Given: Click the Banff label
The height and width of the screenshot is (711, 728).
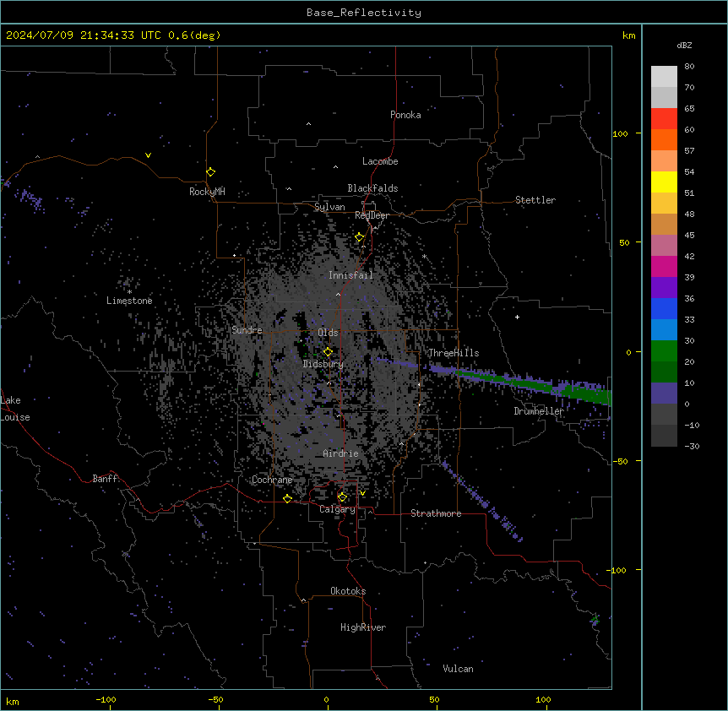Looking at the screenshot, I should pos(105,479).
